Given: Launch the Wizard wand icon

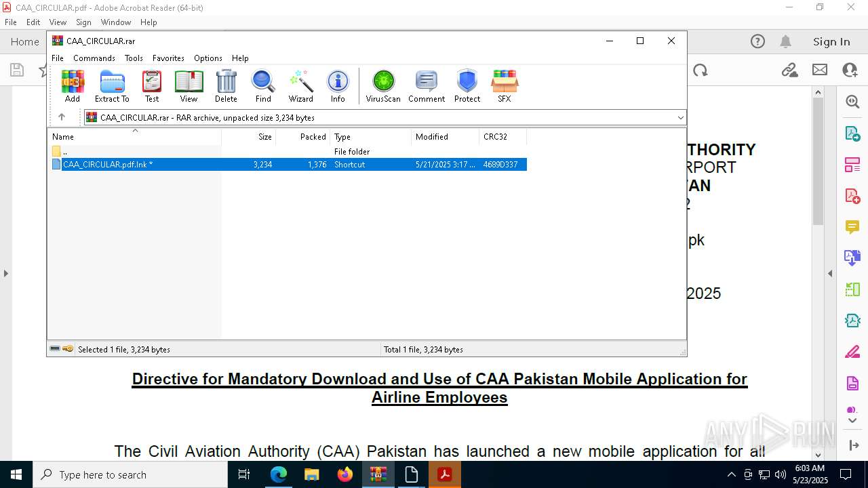Looking at the screenshot, I should [301, 86].
